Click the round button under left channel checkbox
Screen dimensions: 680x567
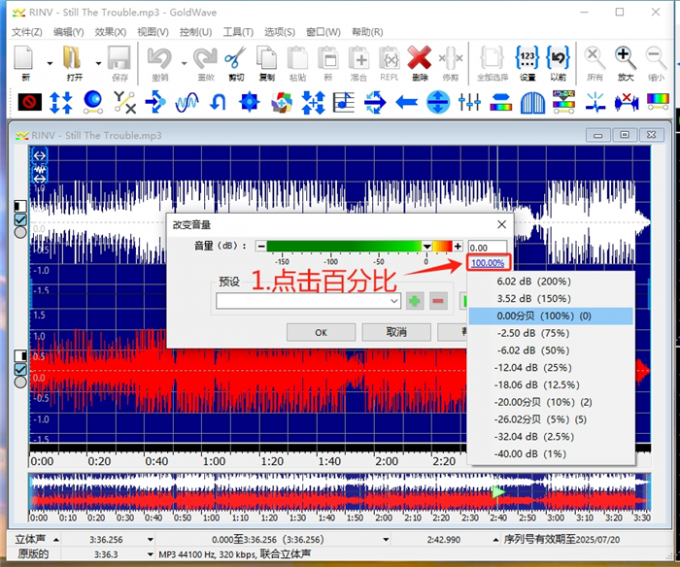click(x=20, y=233)
